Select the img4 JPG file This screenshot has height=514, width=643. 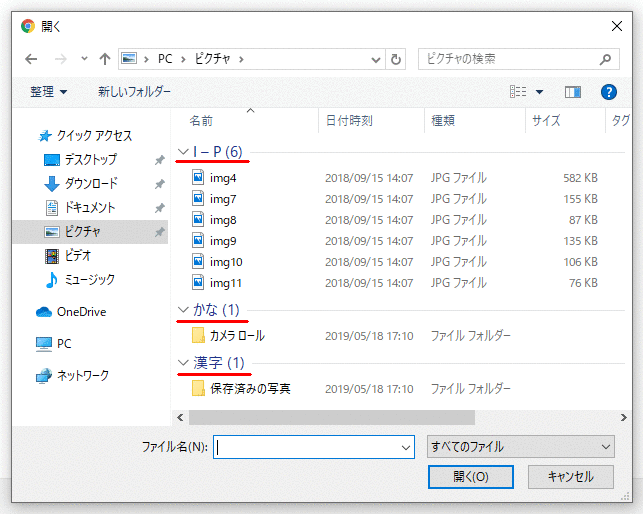223,178
